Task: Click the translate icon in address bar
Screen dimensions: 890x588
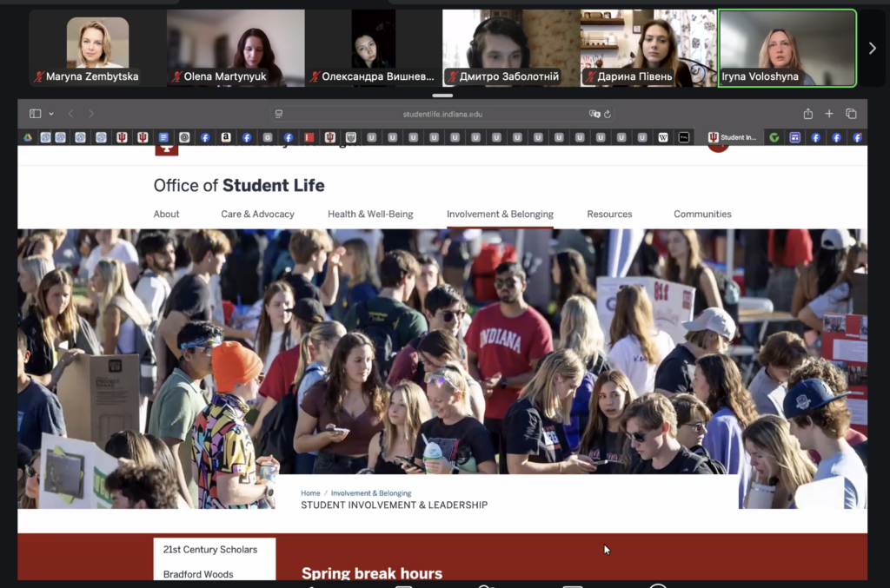Action: (594, 114)
